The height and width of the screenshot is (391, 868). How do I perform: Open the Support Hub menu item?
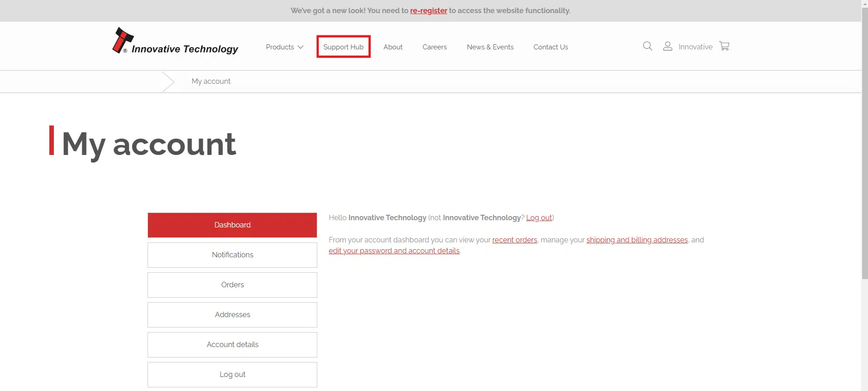(343, 47)
